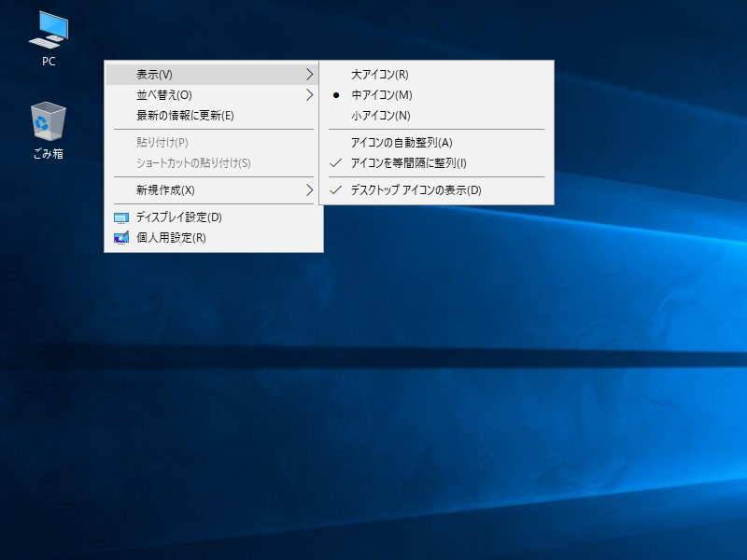747x560 pixels.
Task: Click the PC icon label text
Action: tap(49, 62)
